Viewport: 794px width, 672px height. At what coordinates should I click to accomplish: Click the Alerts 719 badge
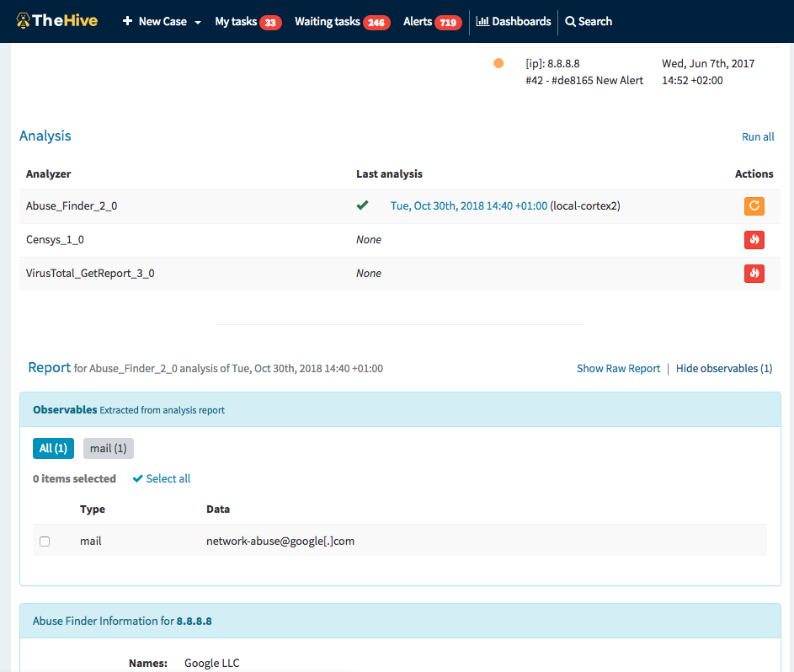(x=448, y=22)
